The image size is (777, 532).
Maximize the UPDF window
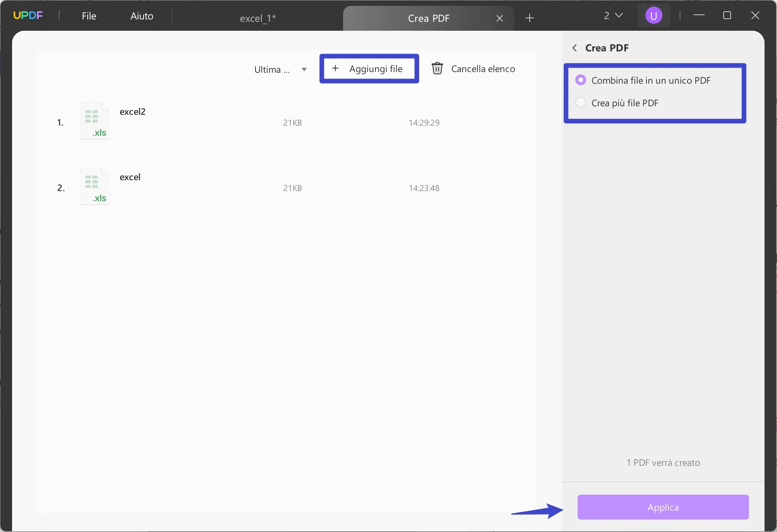click(x=727, y=15)
